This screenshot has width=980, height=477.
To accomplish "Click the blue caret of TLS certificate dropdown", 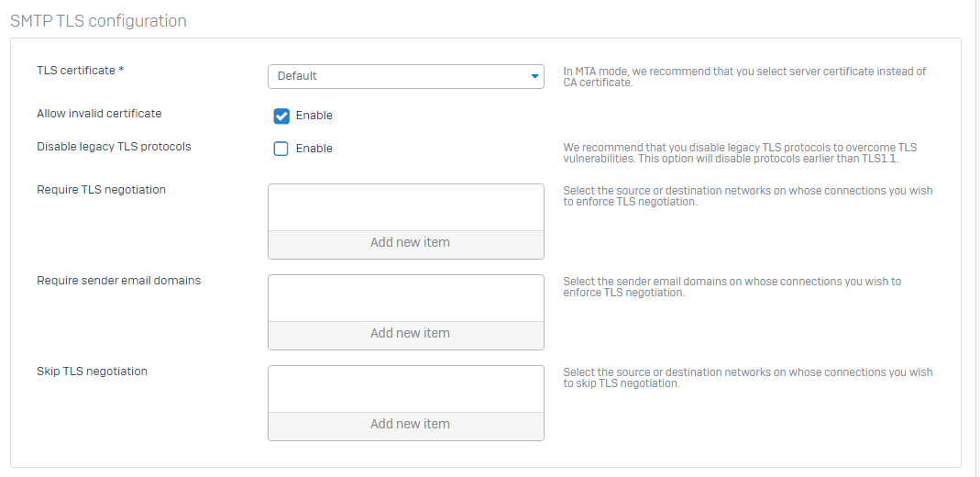I will click(x=534, y=76).
